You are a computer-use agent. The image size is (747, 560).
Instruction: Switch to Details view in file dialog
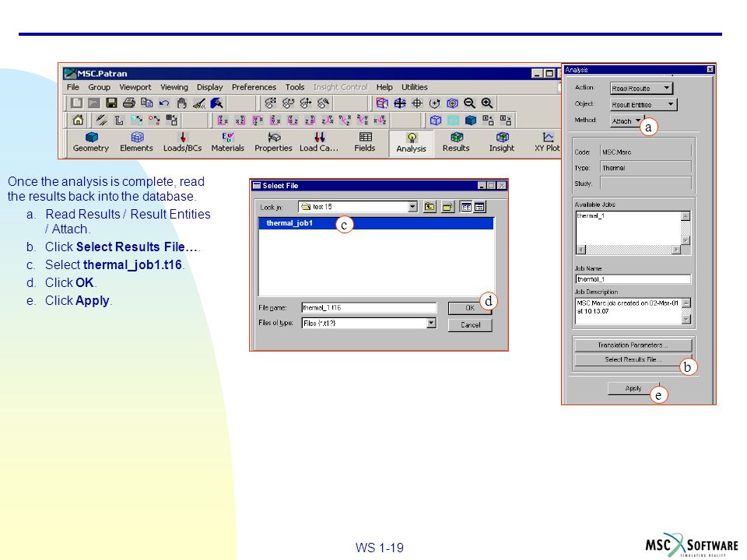[x=479, y=207]
